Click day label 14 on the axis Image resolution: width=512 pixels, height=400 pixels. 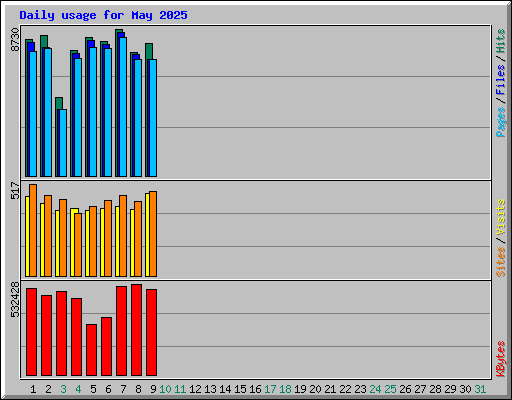point(225,389)
